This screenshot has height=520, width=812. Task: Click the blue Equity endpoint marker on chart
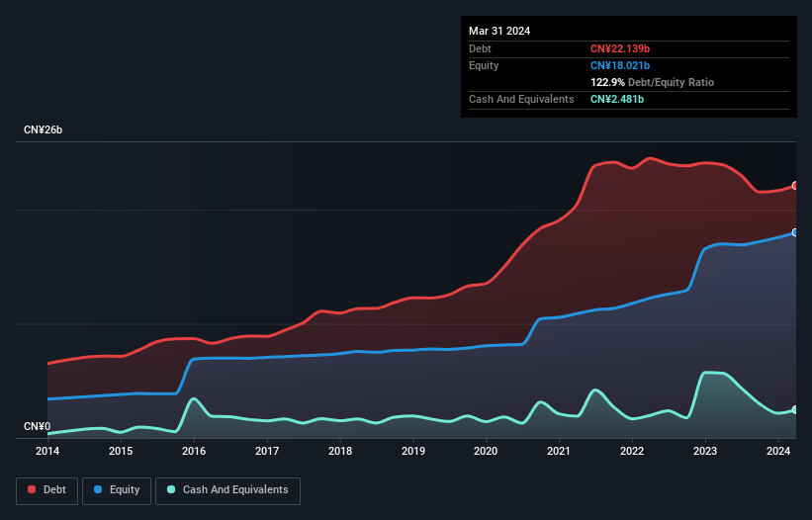pos(795,232)
